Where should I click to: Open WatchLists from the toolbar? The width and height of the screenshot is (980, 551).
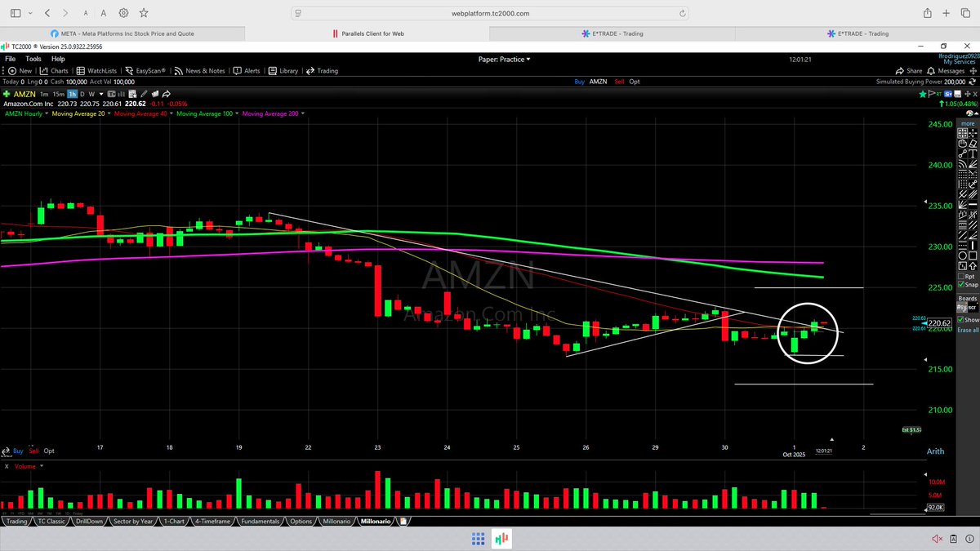(97, 71)
